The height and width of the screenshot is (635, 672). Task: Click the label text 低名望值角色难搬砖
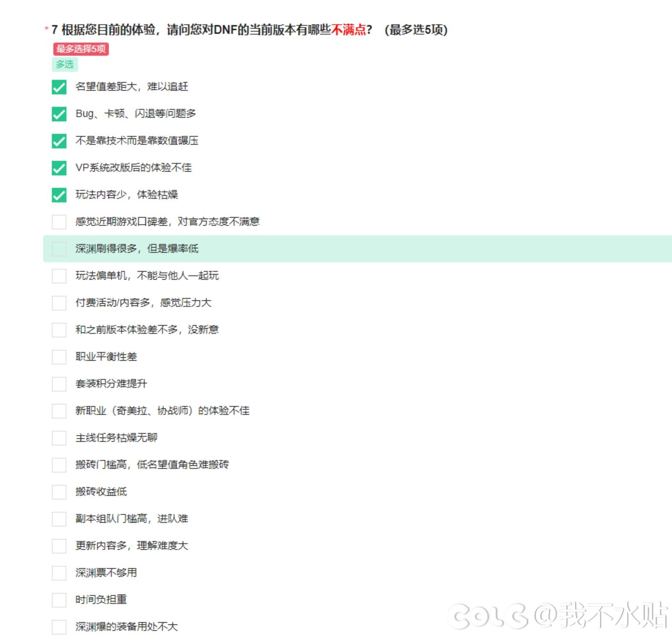pos(183,465)
